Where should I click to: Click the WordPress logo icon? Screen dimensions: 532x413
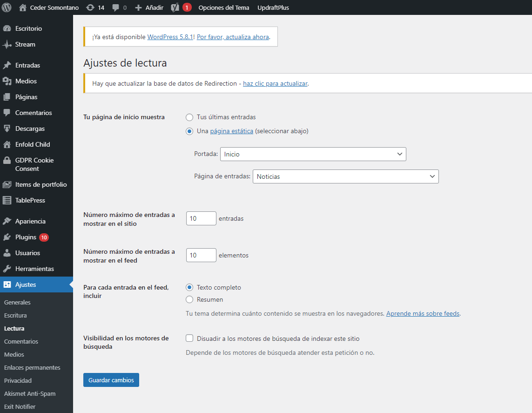coord(7,7)
